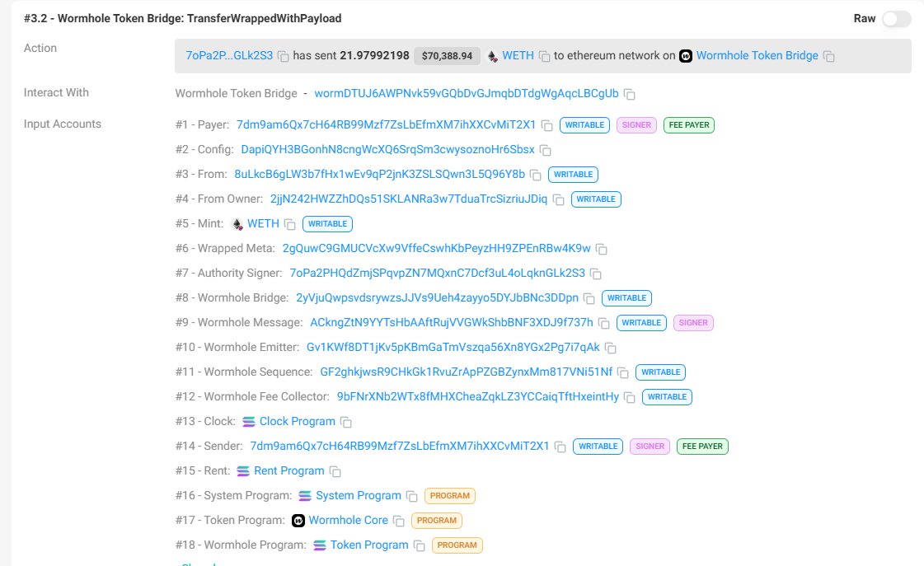
Task: Copy the wormDTUJ6AWPNvk59 program address
Action: pos(630,94)
